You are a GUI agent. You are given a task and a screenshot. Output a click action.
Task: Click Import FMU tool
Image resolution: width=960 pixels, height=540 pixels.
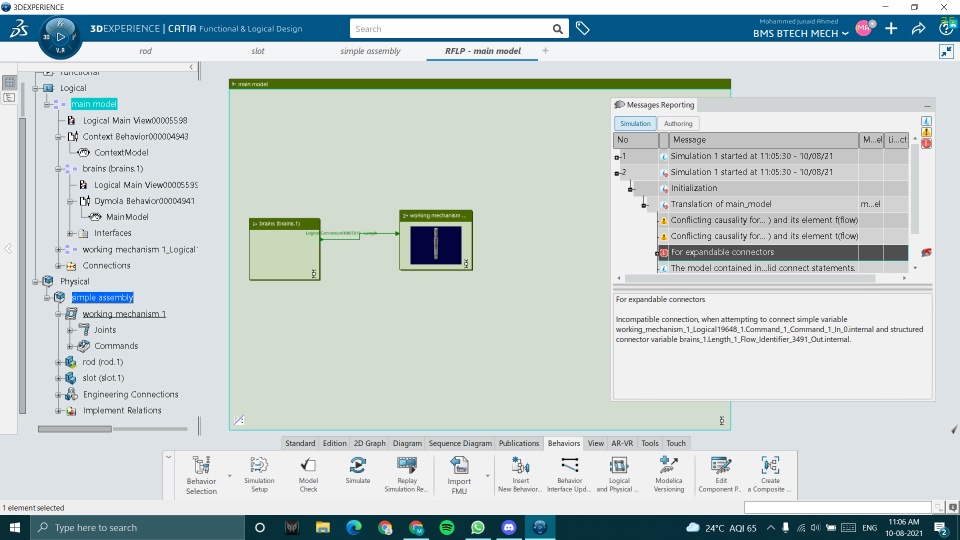tap(459, 475)
